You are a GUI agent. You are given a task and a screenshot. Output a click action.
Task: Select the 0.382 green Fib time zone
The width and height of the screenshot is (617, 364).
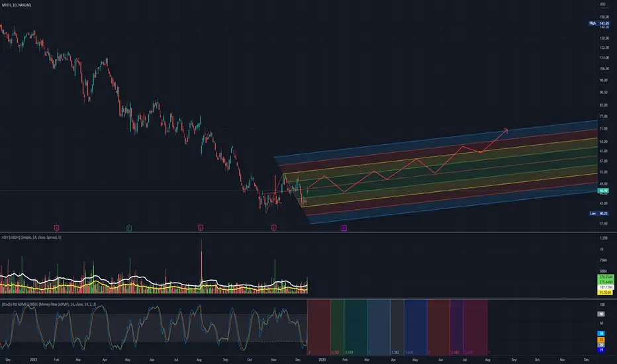point(337,328)
